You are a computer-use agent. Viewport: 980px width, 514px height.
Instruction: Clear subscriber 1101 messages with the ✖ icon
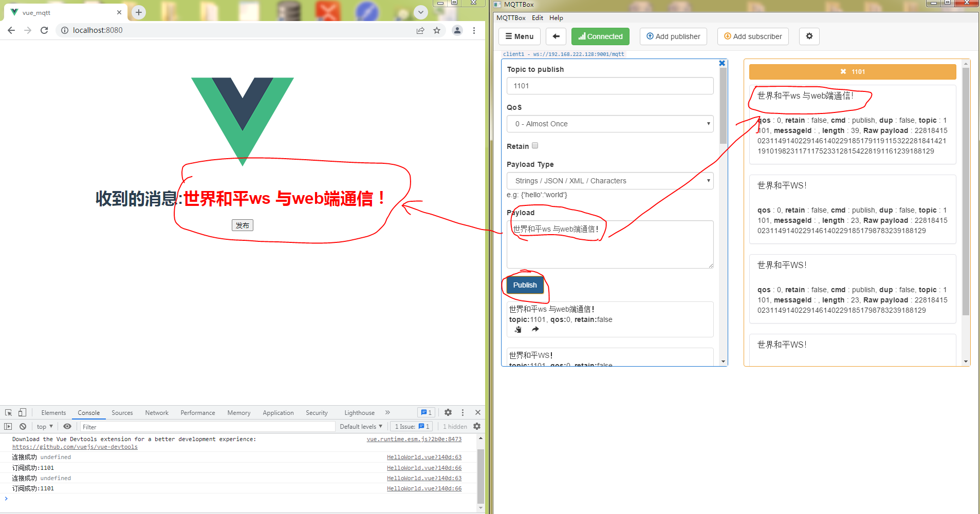click(843, 72)
